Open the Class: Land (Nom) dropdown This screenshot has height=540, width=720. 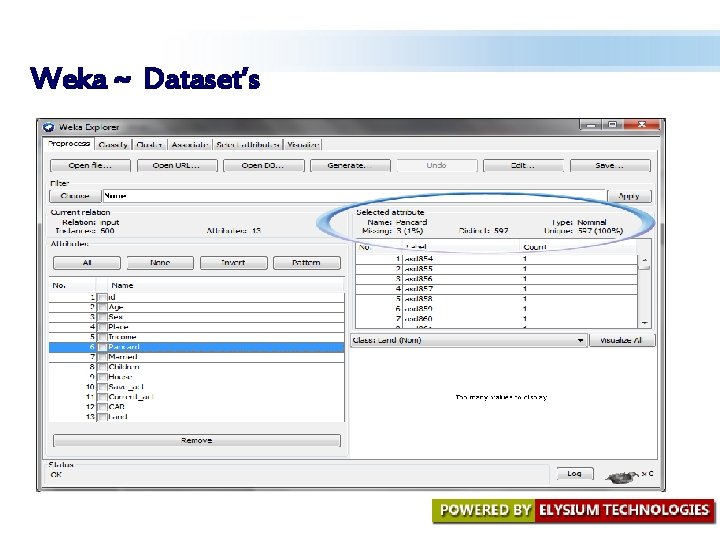coord(468,340)
